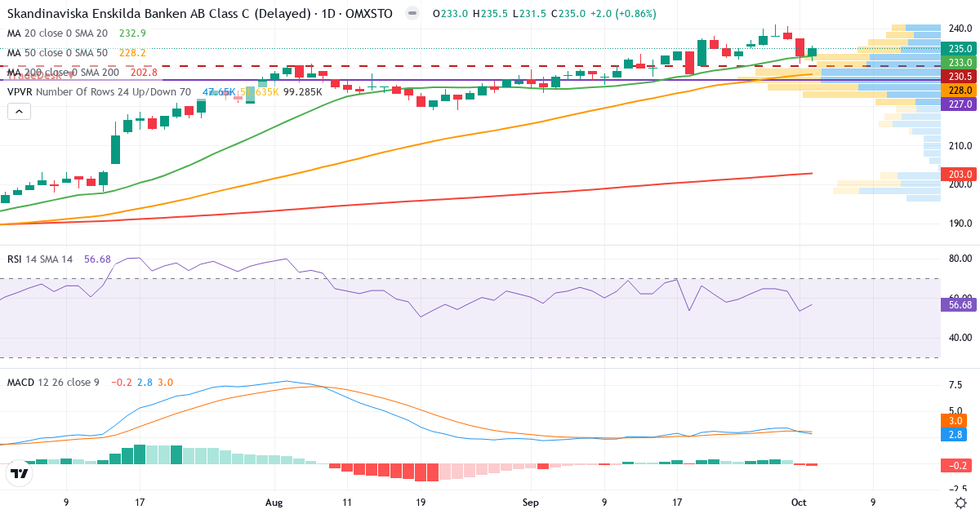Click the green 233.0 MA price label
This screenshot has height=514, width=980.
pyautogui.click(x=960, y=62)
